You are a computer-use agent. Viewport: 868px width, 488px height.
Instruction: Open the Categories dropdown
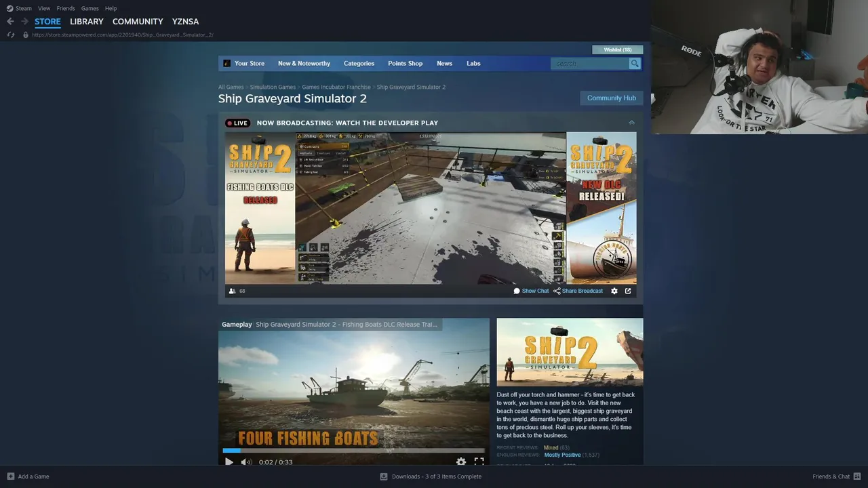359,63
